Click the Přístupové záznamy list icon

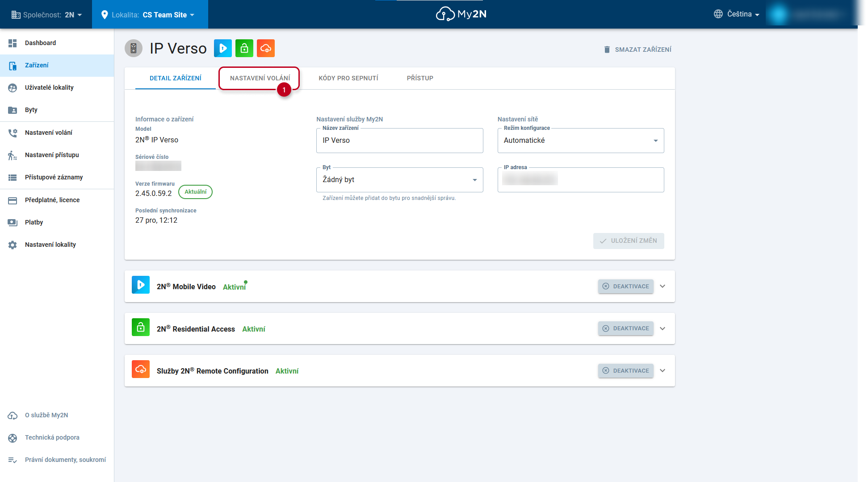pyautogui.click(x=13, y=178)
